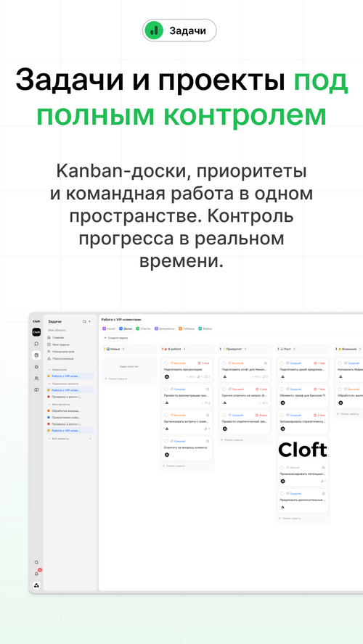This screenshot has height=644, width=363.
Task: Click the Рост column header
Action: click(x=303, y=349)
